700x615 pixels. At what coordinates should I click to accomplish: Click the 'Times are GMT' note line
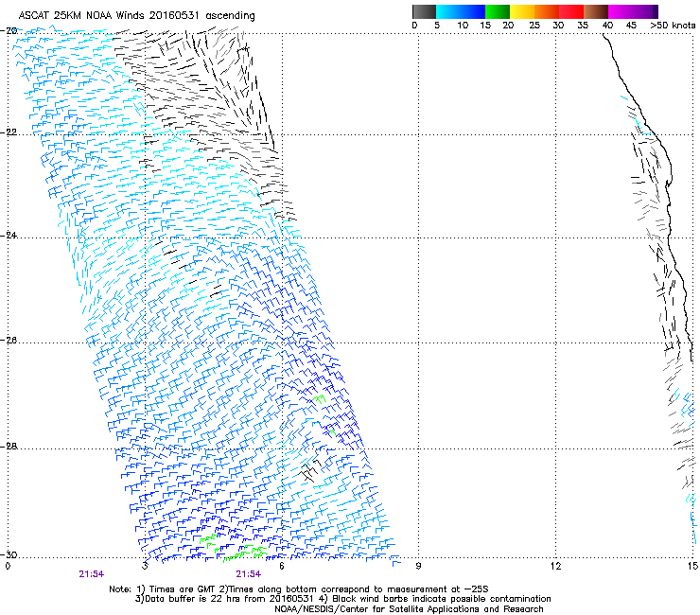[299, 589]
